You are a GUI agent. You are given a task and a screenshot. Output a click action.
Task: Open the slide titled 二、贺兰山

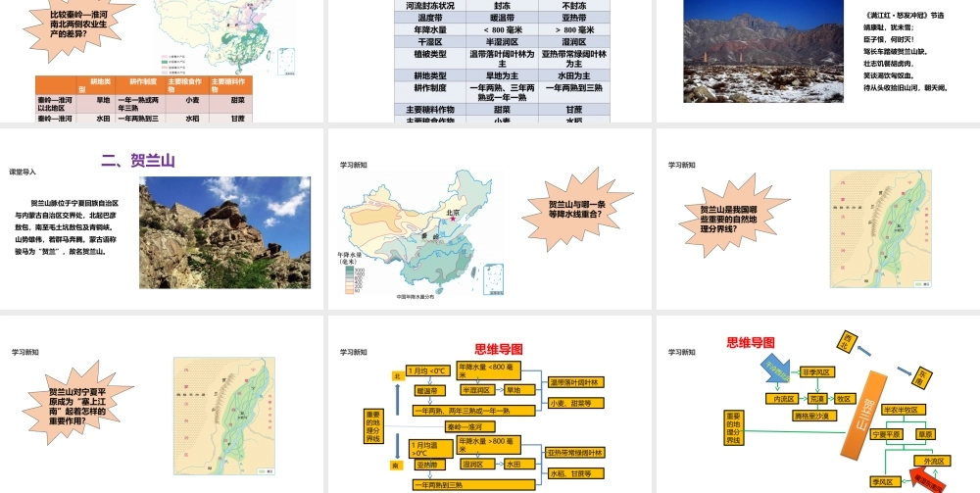coord(162,219)
